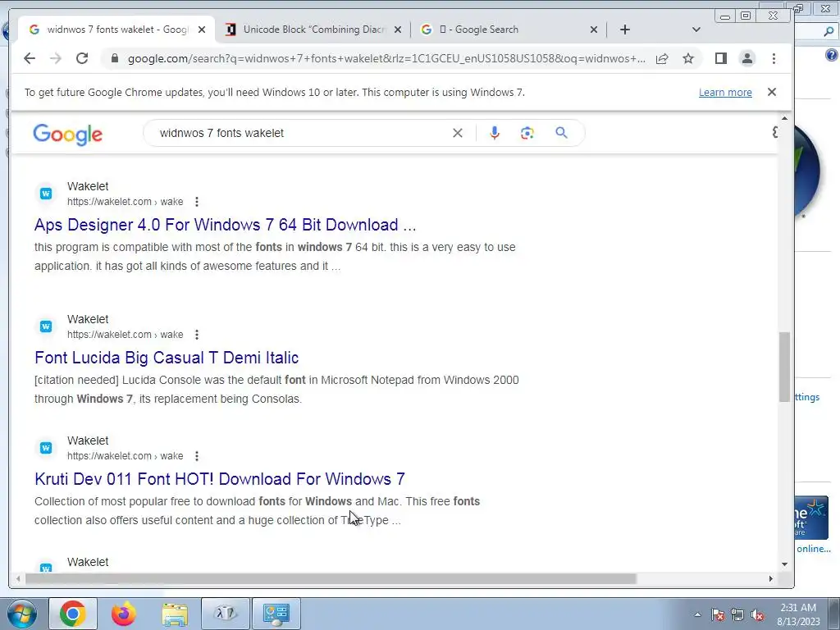Expand the tab search dropdown
The height and width of the screenshot is (630, 840).
(696, 30)
